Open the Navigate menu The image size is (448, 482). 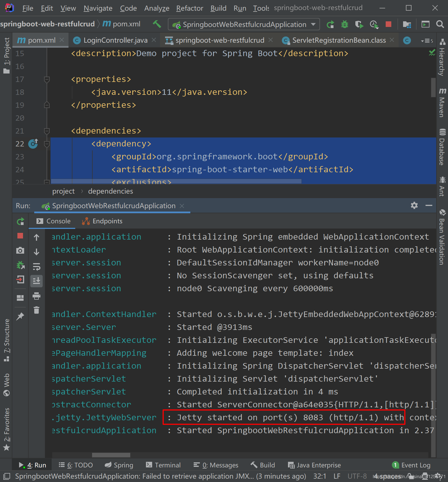pos(98,8)
